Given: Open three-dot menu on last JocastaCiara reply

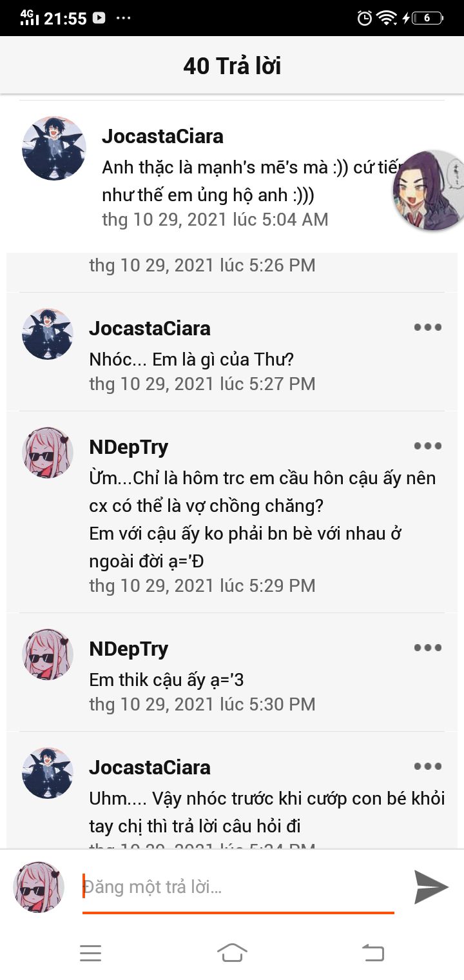Looking at the screenshot, I should click(x=428, y=767).
